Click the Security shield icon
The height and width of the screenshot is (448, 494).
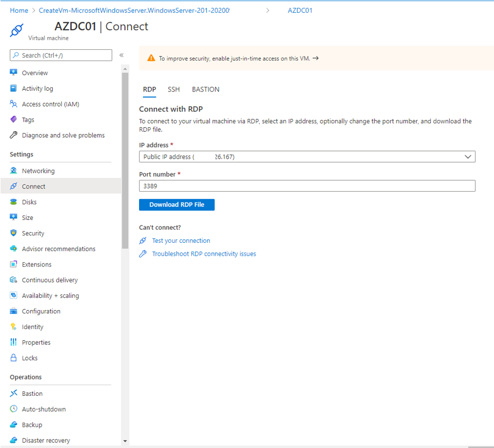click(x=13, y=233)
